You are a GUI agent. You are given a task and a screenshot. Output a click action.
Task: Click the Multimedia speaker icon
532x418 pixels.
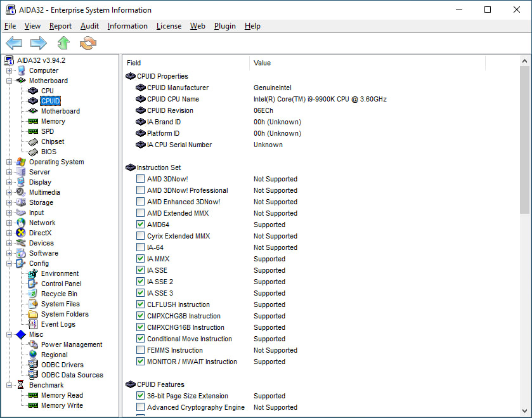tap(21, 192)
